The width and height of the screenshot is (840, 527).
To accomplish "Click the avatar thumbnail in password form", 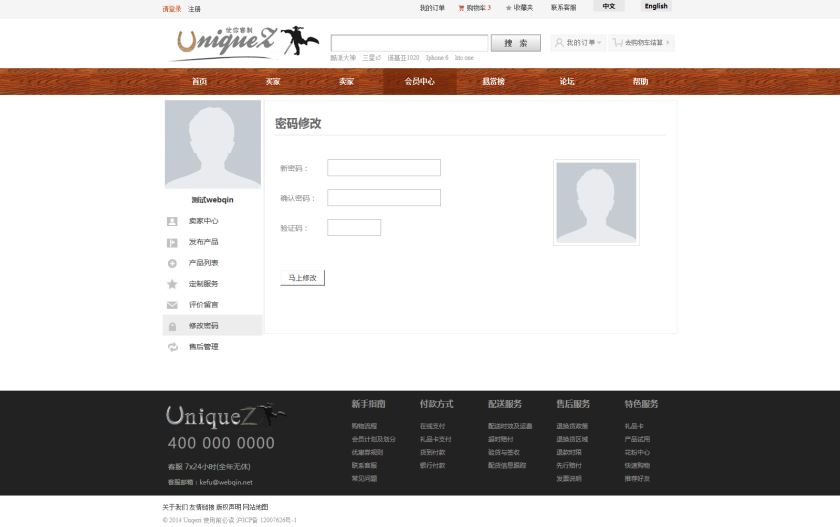I will 596,202.
